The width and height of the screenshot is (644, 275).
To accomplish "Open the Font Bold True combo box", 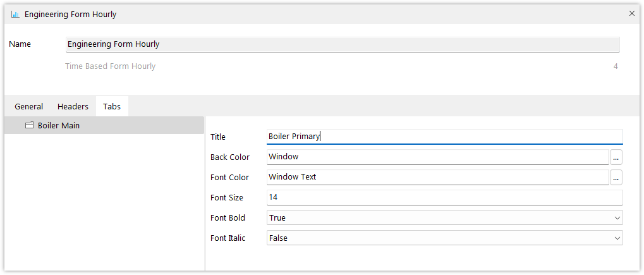I will [445, 218].
